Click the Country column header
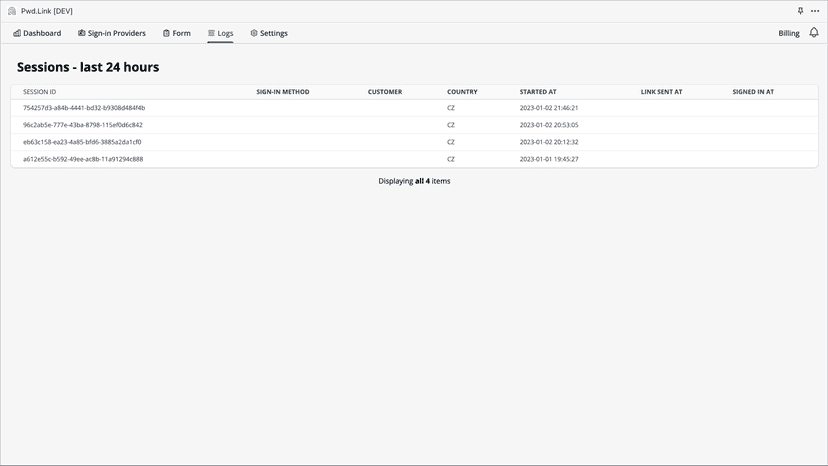 [x=462, y=92]
